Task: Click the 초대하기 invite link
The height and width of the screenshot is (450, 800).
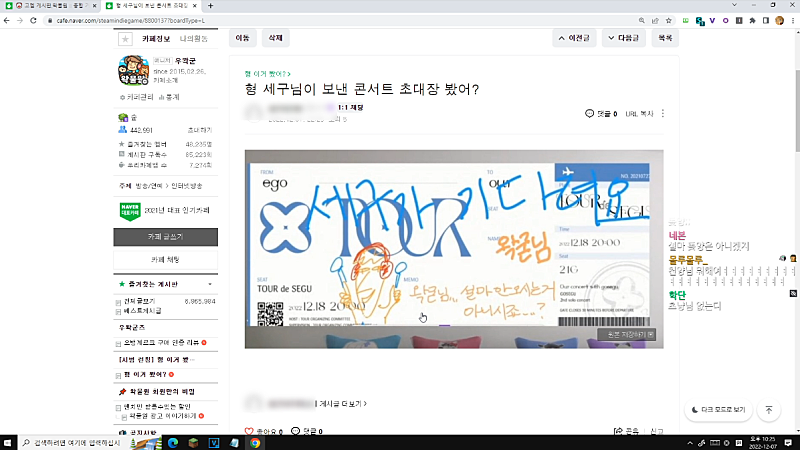Action: coord(199,130)
